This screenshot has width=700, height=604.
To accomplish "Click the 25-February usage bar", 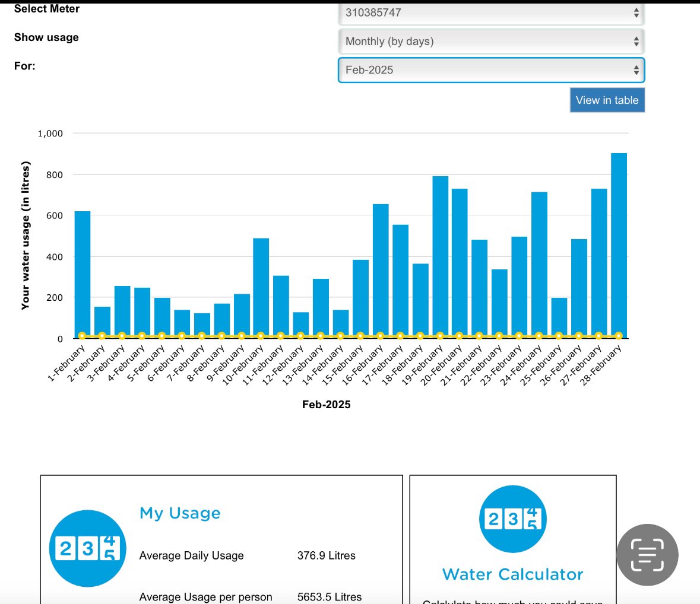I will click(x=559, y=317).
